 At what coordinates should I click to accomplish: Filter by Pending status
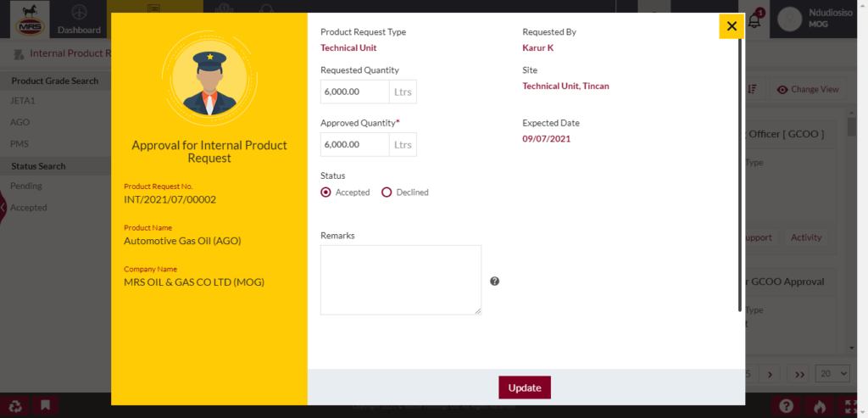tap(26, 186)
